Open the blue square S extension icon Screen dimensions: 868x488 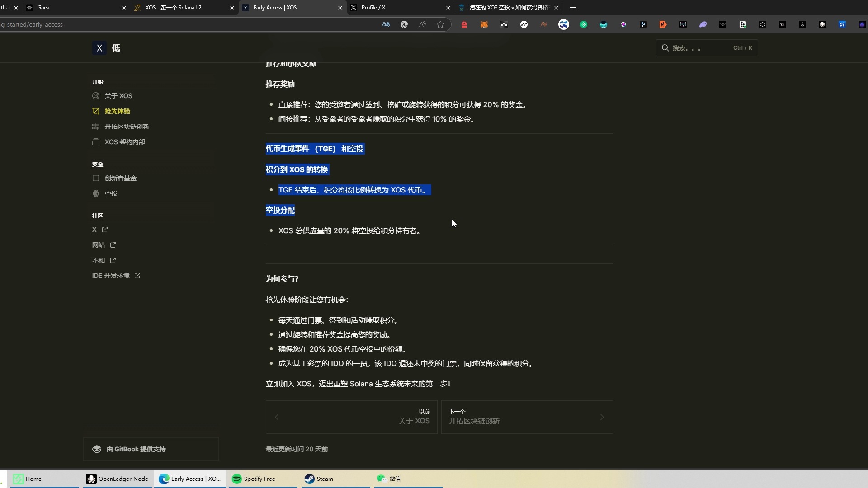[x=842, y=24]
